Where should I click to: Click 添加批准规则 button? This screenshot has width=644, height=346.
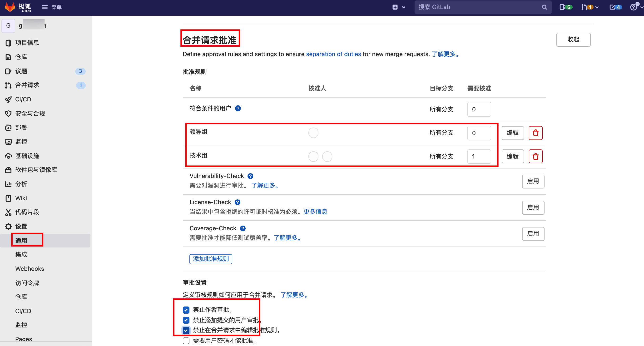[210, 259]
